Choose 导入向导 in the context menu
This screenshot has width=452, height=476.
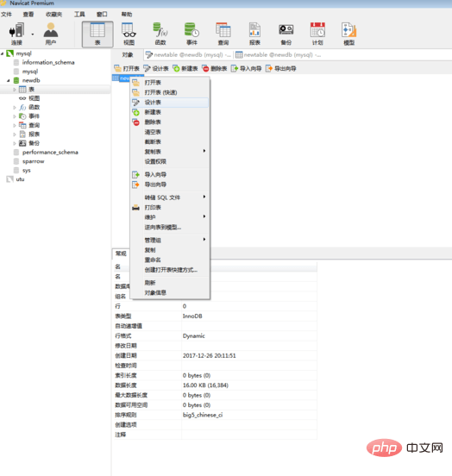[170, 174]
